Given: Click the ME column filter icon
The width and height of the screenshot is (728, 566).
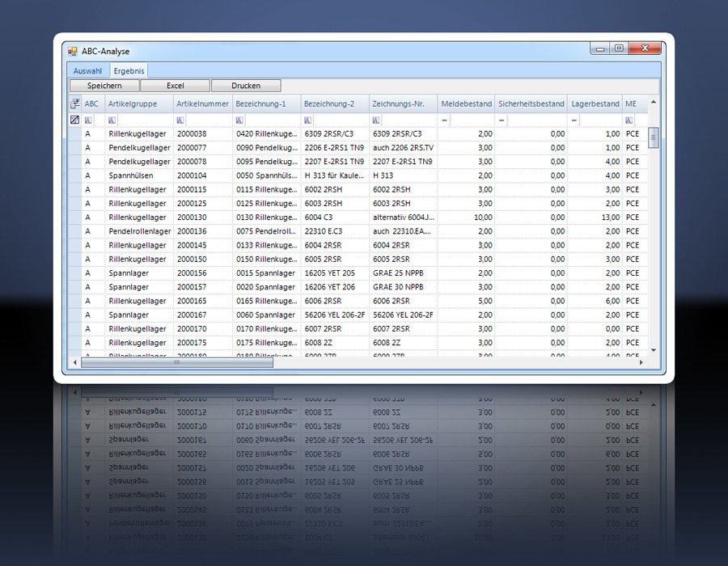Looking at the screenshot, I should pos(629,120).
